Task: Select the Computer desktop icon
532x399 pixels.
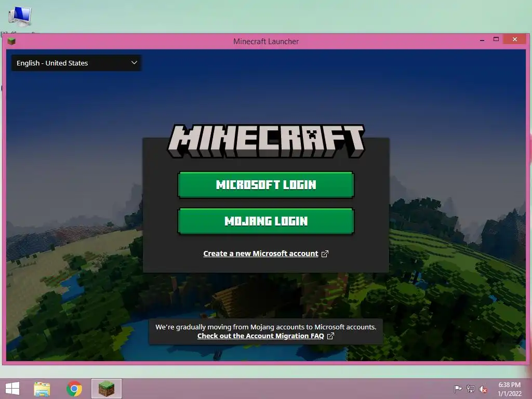Action: (x=20, y=17)
